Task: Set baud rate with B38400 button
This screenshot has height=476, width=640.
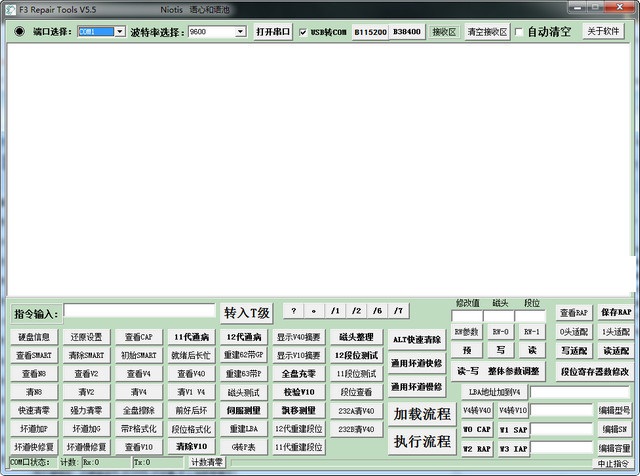Action: point(407,32)
